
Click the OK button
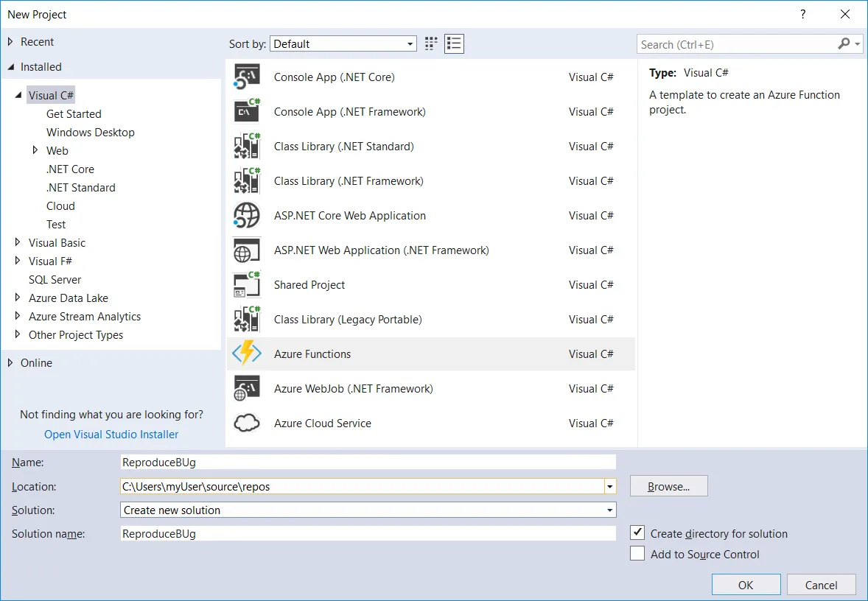click(746, 585)
